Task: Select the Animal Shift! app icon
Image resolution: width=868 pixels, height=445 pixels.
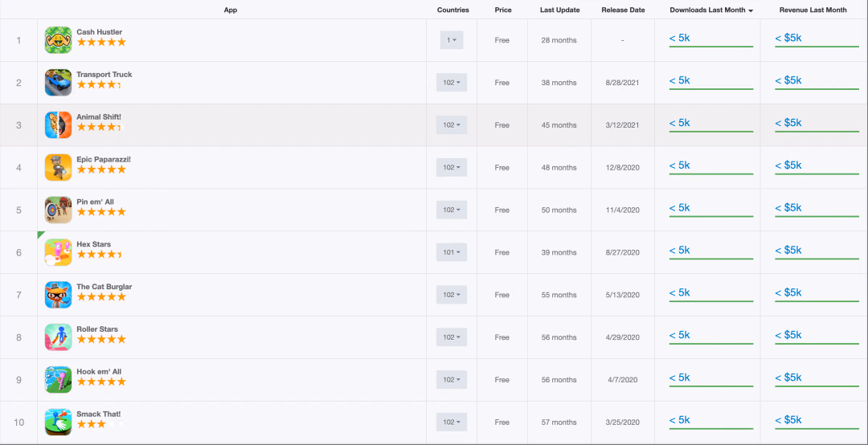Action: point(58,125)
